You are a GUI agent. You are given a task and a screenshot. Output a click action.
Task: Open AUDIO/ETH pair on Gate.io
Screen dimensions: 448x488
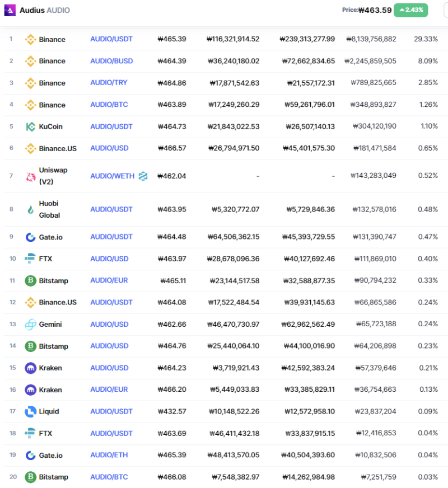tap(109, 455)
